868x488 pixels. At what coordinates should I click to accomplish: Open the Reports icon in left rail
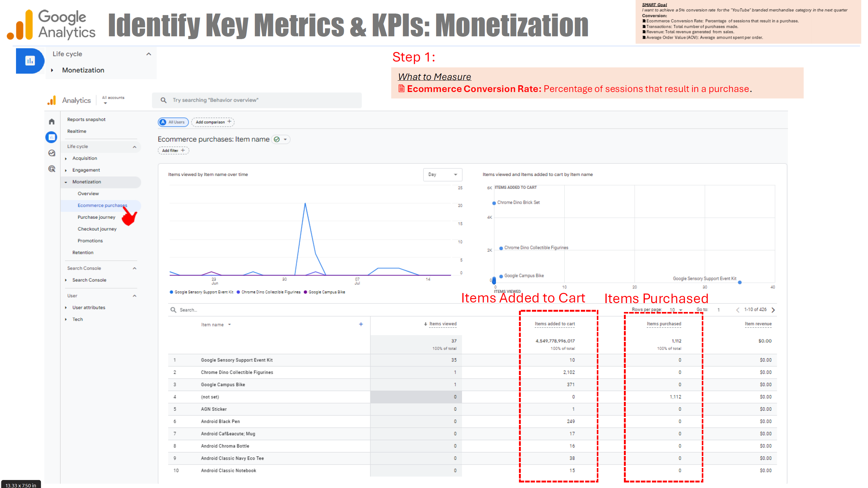coord(51,137)
